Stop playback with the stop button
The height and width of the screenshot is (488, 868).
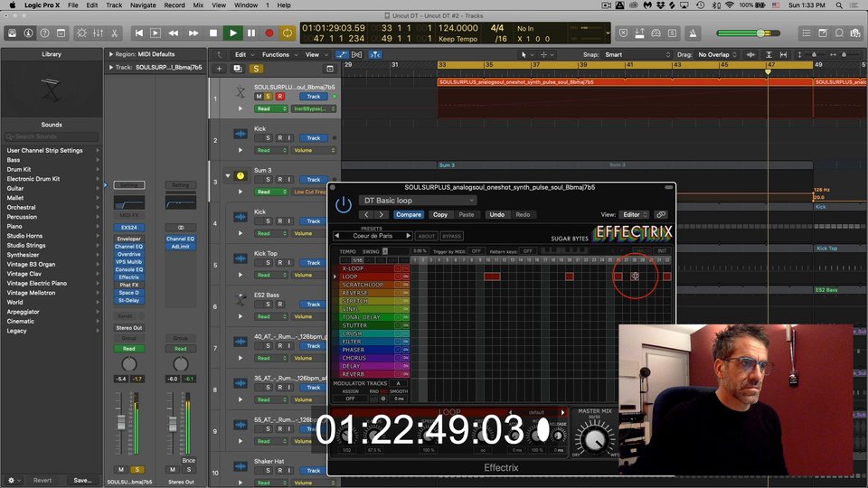(x=213, y=33)
